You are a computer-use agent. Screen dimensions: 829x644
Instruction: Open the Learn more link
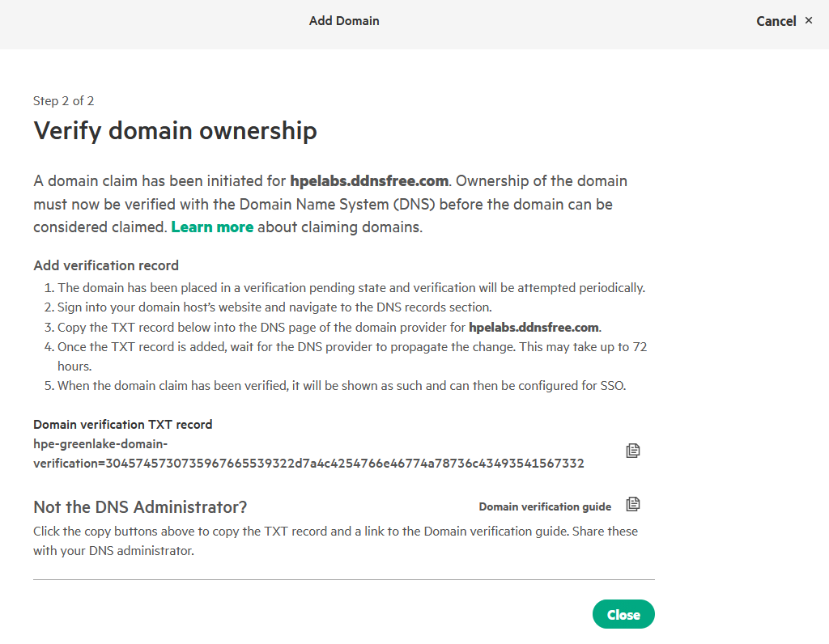pos(212,227)
